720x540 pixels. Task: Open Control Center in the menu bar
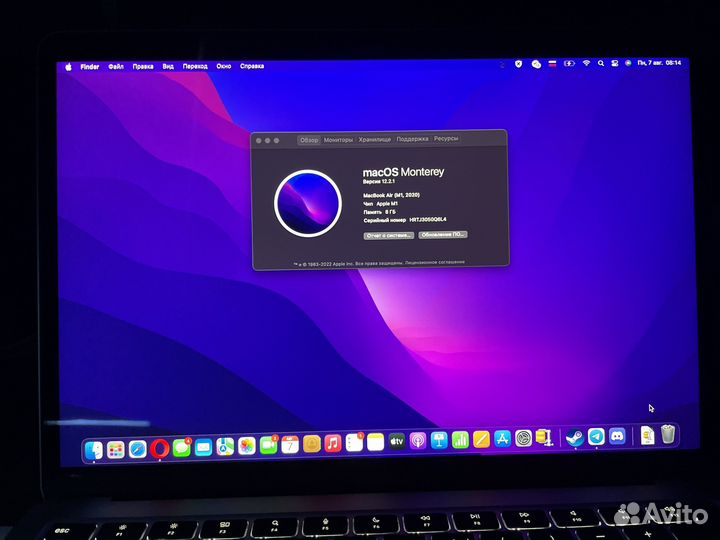click(x=614, y=63)
